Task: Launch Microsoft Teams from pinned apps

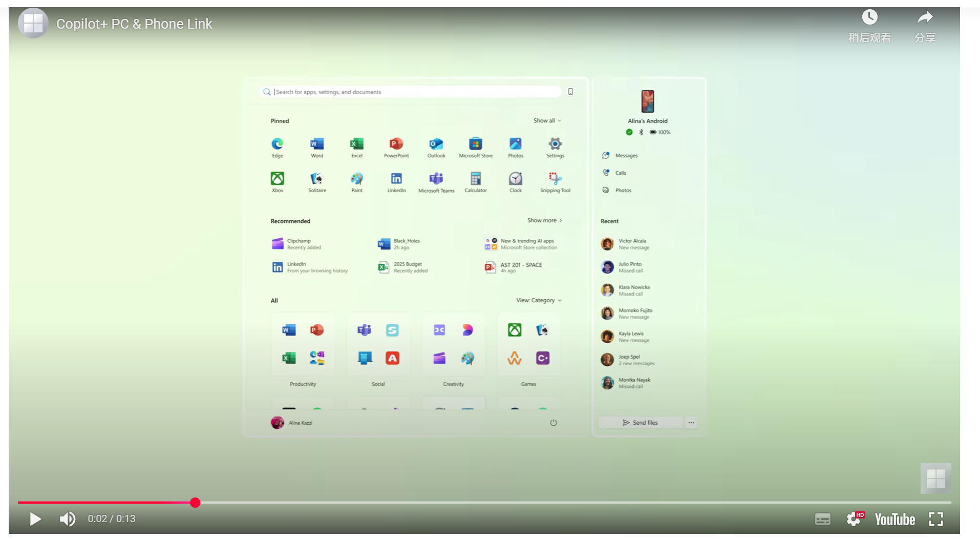Action: pyautogui.click(x=436, y=179)
